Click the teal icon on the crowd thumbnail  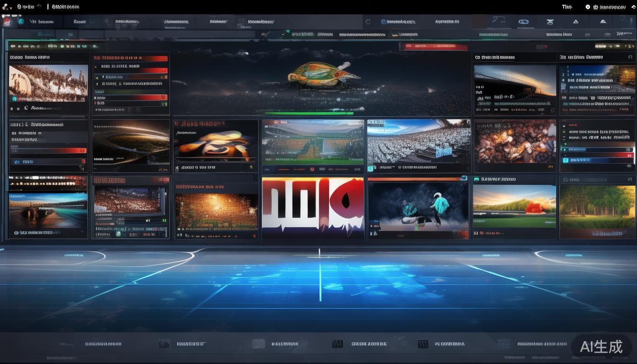coord(14,99)
